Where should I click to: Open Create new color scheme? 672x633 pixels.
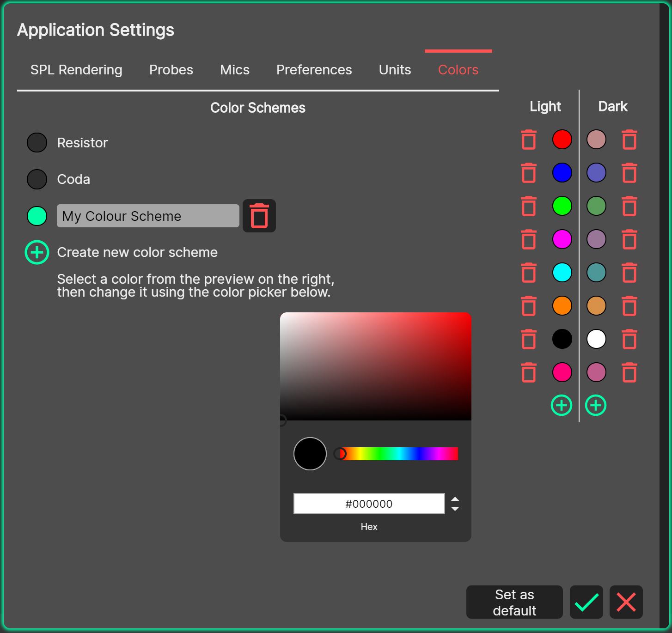click(x=37, y=252)
